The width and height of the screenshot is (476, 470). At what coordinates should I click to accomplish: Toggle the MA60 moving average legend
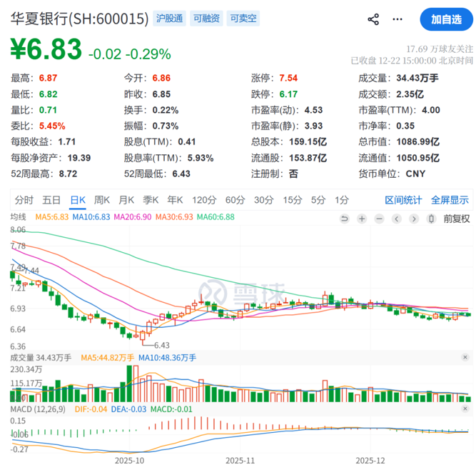tap(216, 216)
